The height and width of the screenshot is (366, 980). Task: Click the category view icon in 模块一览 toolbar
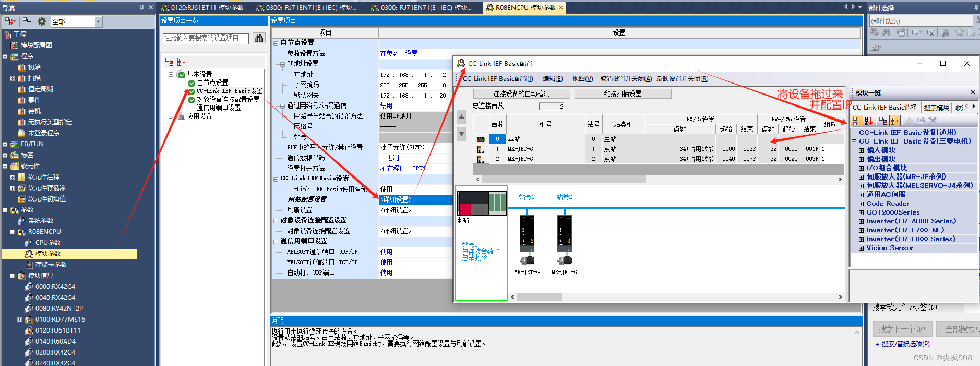pos(857,121)
